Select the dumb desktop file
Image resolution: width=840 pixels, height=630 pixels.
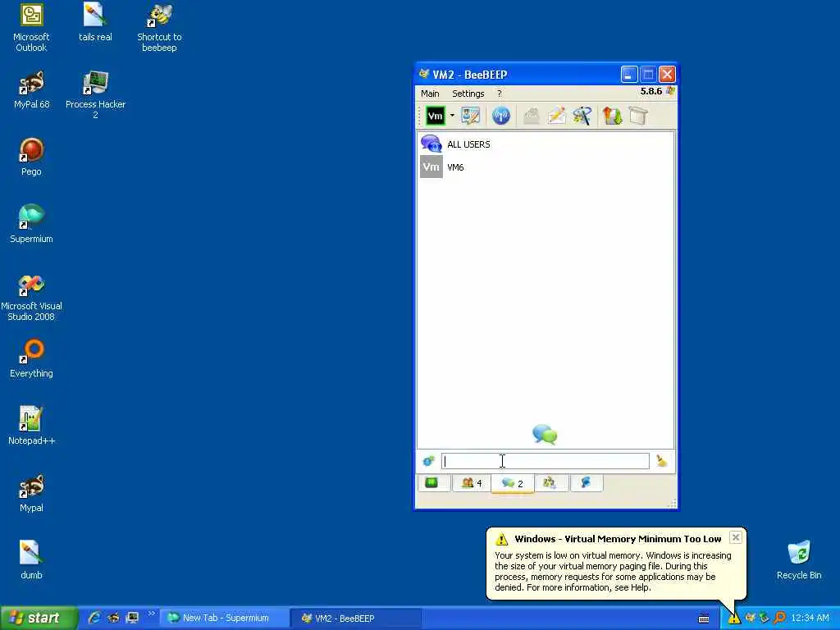[31, 559]
